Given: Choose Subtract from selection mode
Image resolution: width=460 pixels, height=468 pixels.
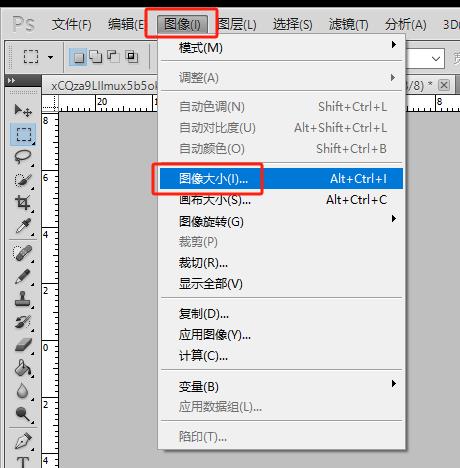Looking at the screenshot, I should point(113,57).
